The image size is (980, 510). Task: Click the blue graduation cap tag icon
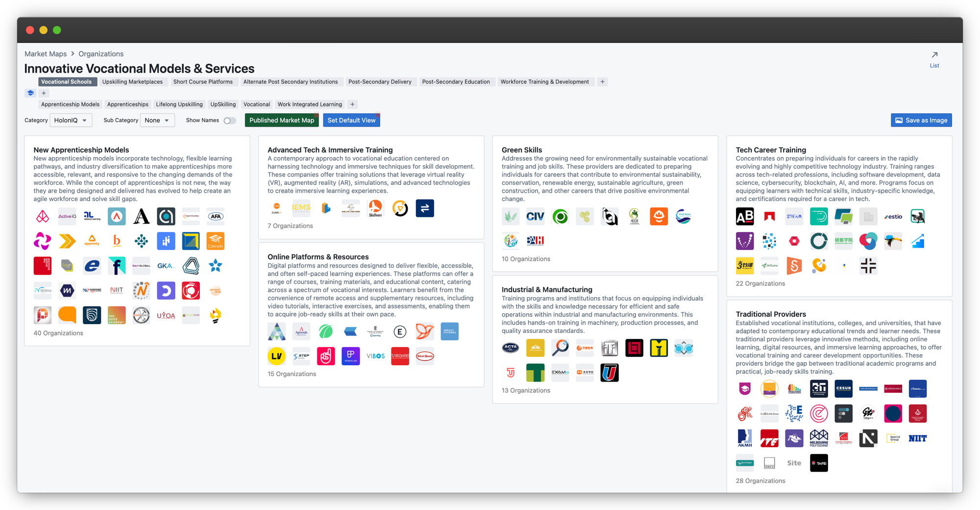point(30,93)
